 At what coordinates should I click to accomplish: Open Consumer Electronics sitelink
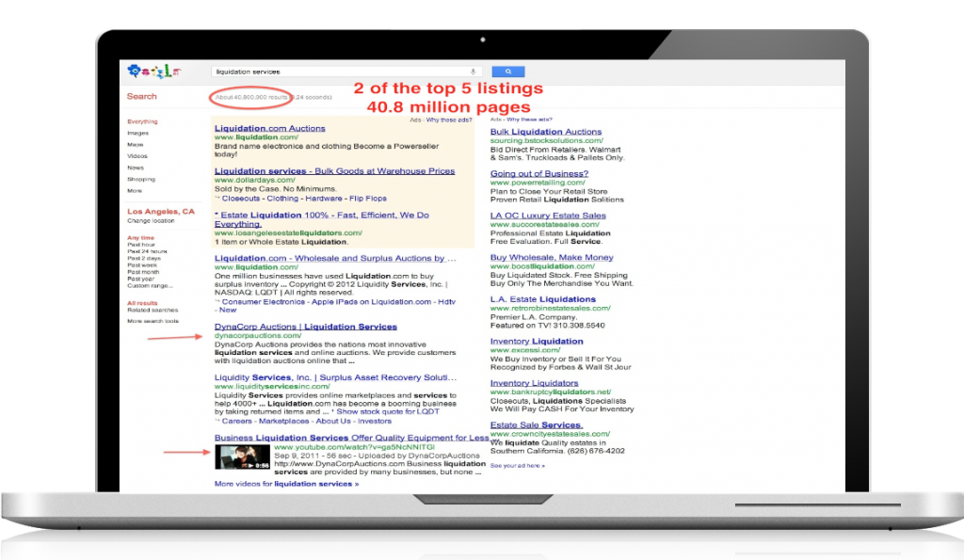[264, 302]
